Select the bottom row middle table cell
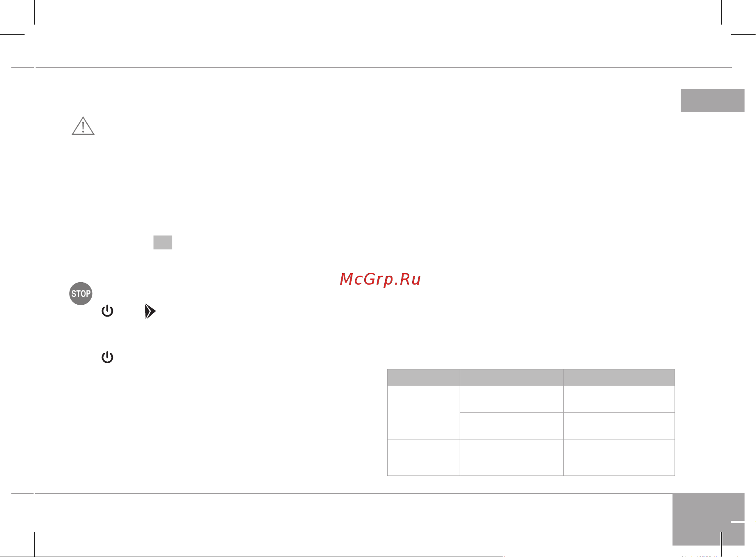This screenshot has width=756, height=557. pyautogui.click(x=512, y=457)
